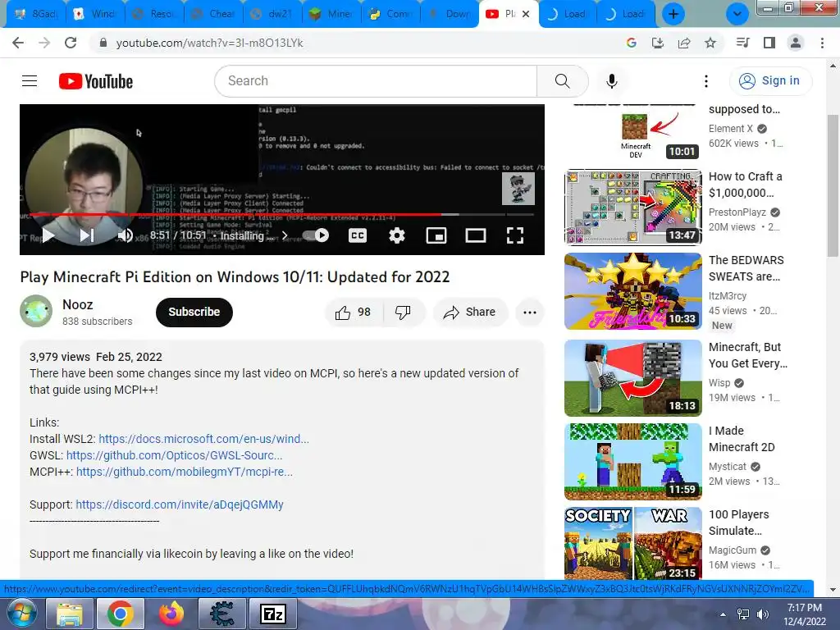Click the address bar URL
This screenshot has height=630, width=840.
(209, 43)
